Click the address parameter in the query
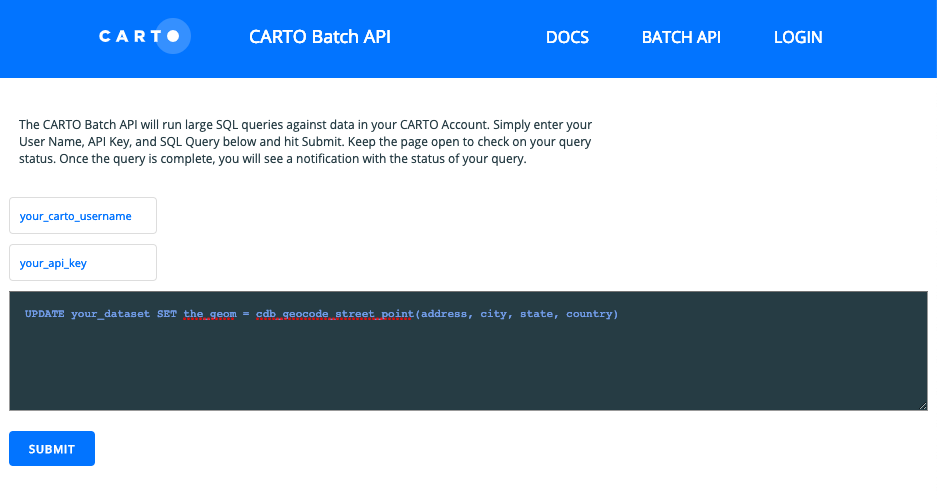937x499 pixels. (x=443, y=314)
